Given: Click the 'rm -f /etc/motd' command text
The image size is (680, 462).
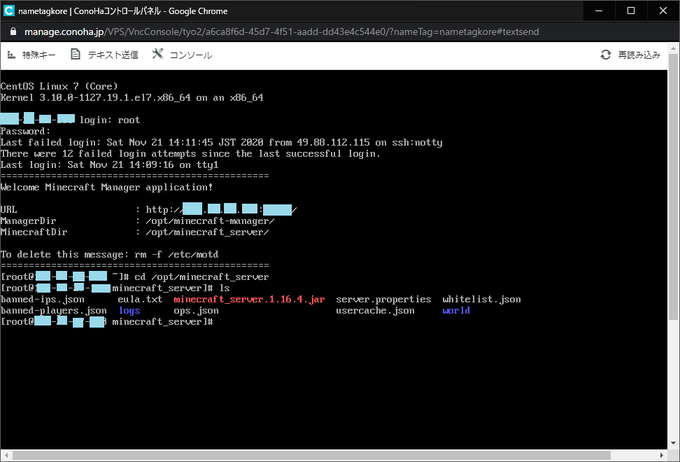Looking at the screenshot, I should (x=177, y=255).
